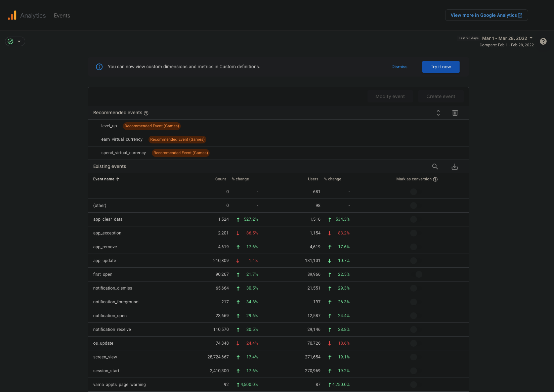Click the Users column header

tap(313, 179)
